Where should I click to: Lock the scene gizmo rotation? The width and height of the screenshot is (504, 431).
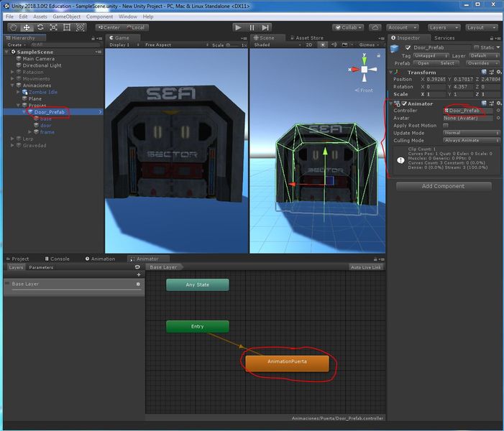[x=379, y=55]
